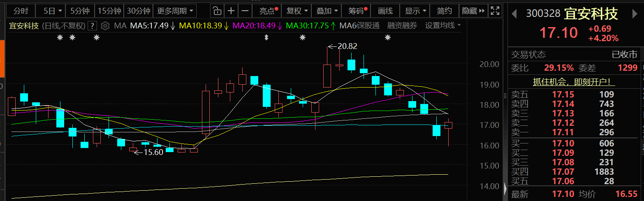
Task: Toggle the 亮点 highlights display
Action: click(268, 11)
